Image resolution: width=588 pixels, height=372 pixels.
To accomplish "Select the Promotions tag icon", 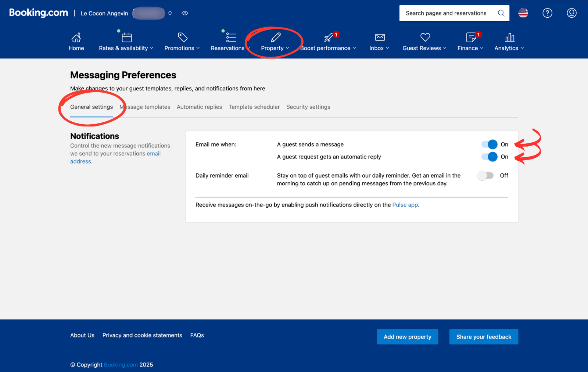I will [182, 37].
